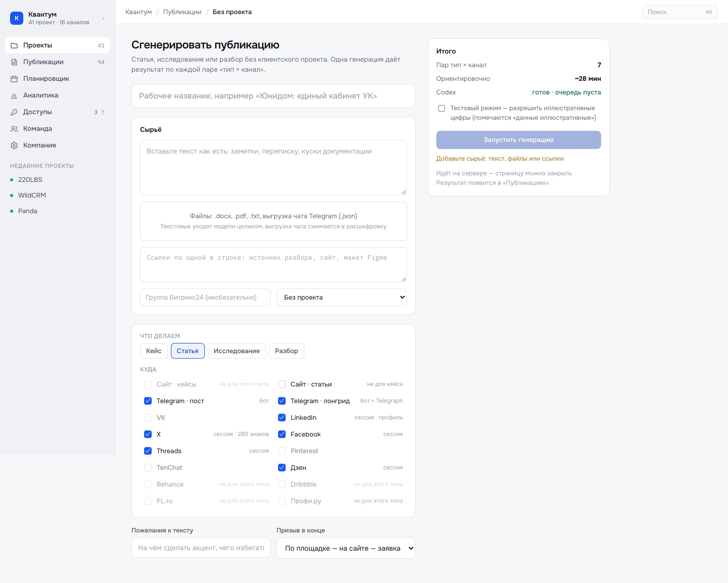Uncheck the LinkedIn channel checkbox
728x583 pixels.
282,417
